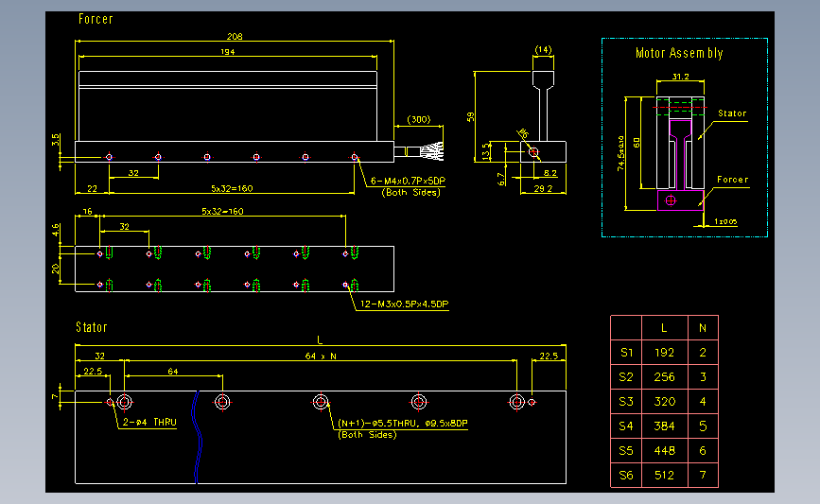Click the '(N+1)-ø5.5THRU, ø9.5x8DP' callout
Viewport: 820px width, 504px height.
tap(403, 423)
